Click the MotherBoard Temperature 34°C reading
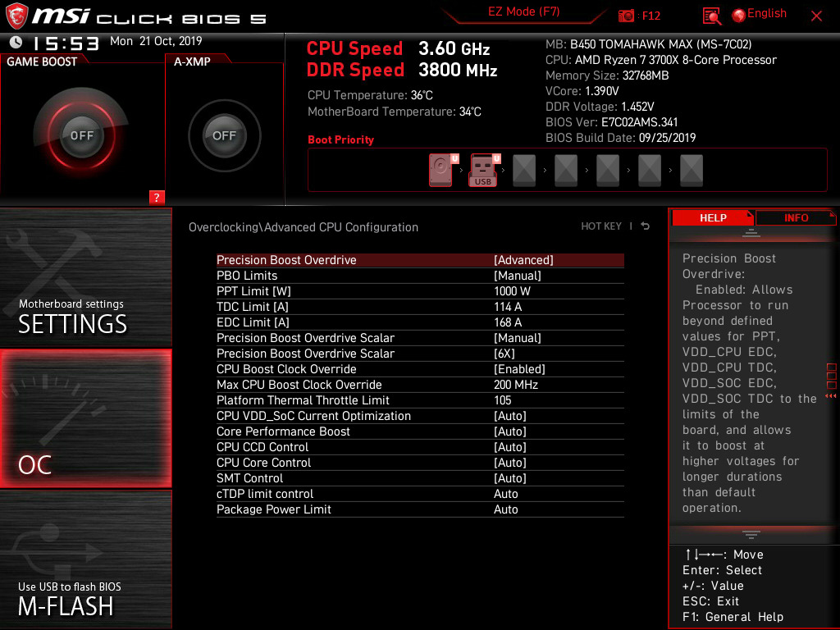This screenshot has width=840, height=630. pyautogui.click(x=395, y=112)
